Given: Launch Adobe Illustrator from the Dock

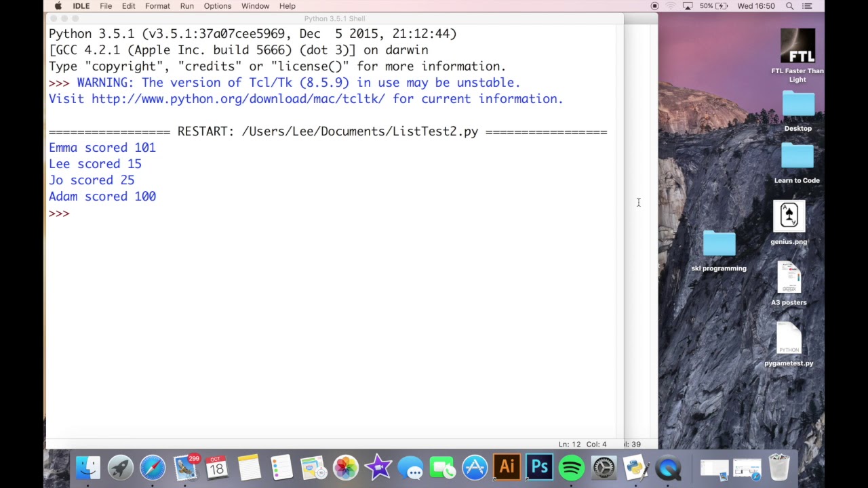Looking at the screenshot, I should click(507, 468).
